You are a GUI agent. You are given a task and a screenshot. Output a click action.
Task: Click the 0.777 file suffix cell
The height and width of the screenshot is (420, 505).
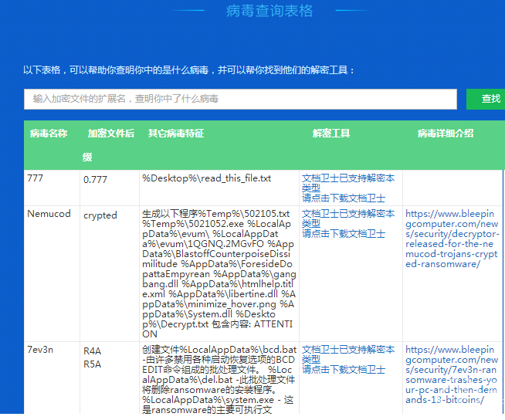(96, 179)
